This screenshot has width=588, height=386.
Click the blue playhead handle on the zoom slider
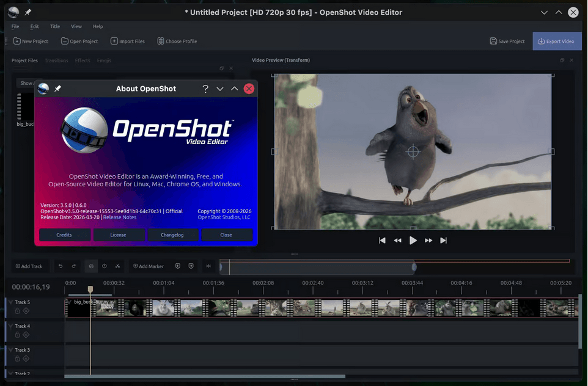(x=414, y=266)
